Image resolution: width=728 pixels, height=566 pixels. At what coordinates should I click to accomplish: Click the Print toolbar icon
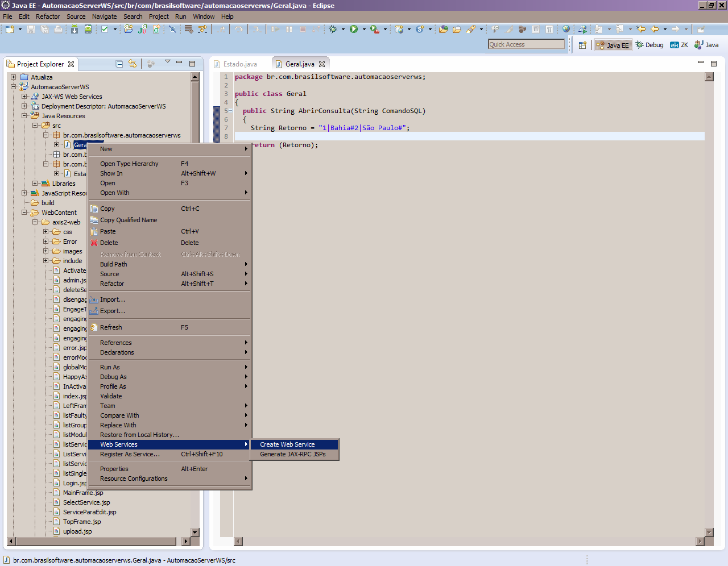[58, 29]
